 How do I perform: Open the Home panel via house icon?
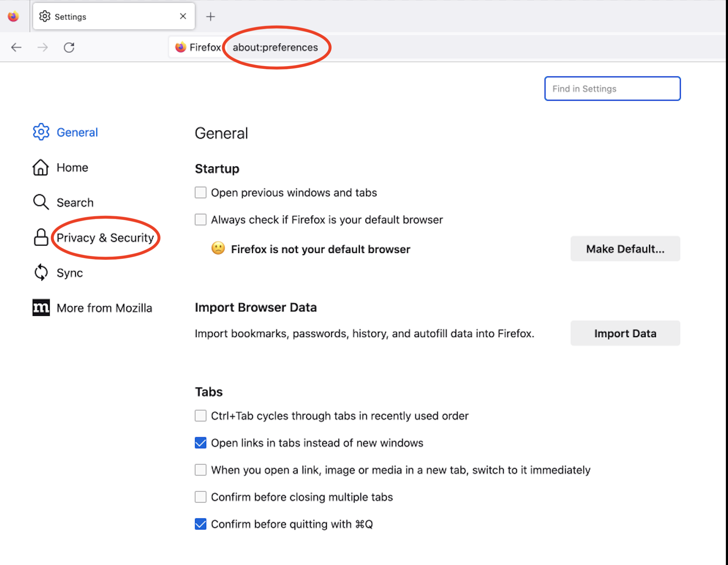[x=41, y=167]
